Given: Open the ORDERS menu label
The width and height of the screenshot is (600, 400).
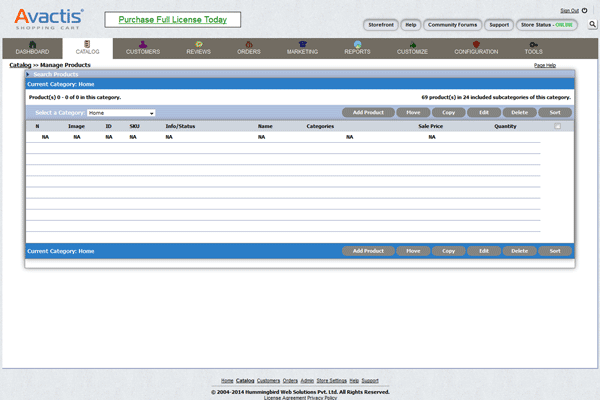Looking at the screenshot, I should 249,52.
